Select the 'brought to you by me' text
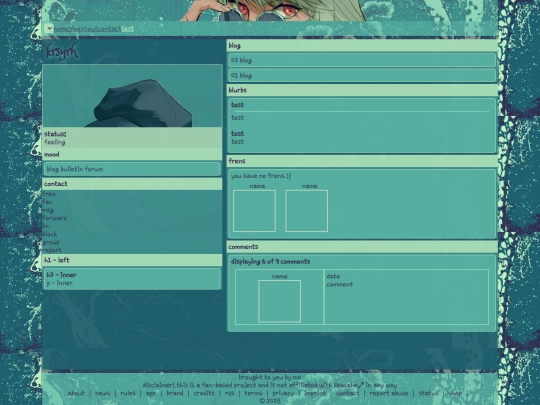The width and height of the screenshot is (540, 405). pyautogui.click(x=270, y=377)
